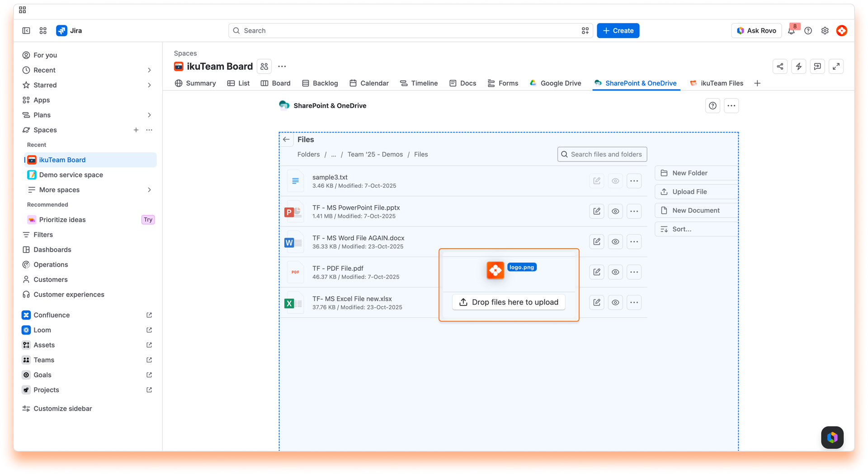Preview TF - MS Word File AGAIN.docx
This screenshot has width=868, height=474.
click(x=615, y=242)
